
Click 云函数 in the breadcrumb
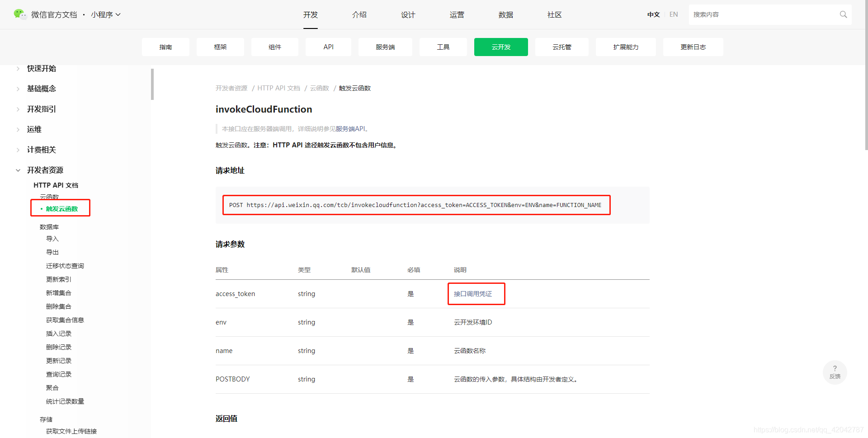click(319, 88)
